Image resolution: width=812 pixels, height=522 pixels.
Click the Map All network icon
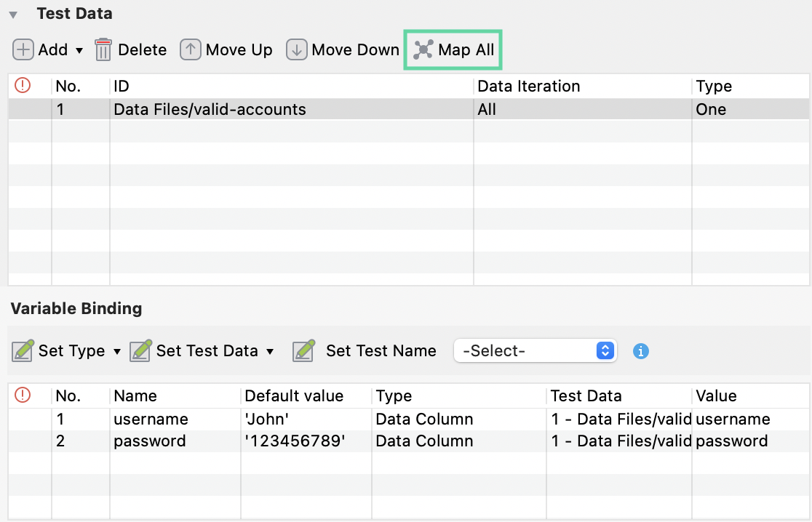[x=423, y=49]
